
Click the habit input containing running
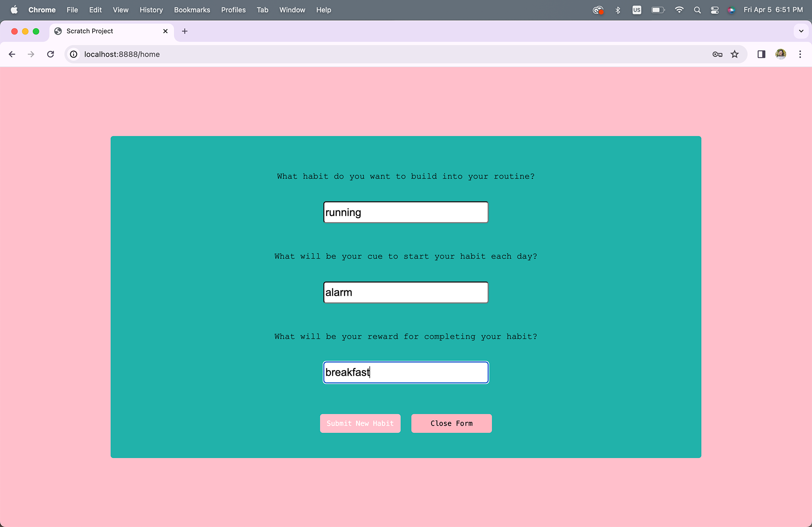pyautogui.click(x=406, y=212)
